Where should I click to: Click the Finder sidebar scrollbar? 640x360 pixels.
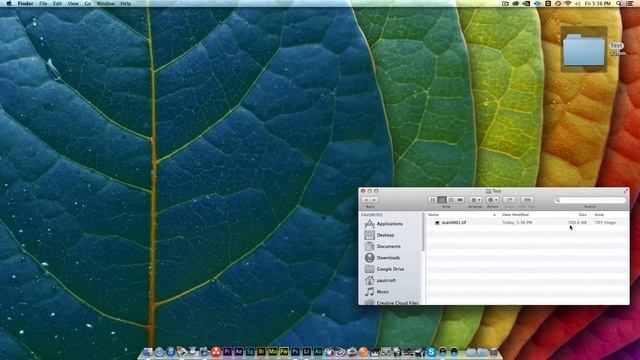tap(423, 232)
